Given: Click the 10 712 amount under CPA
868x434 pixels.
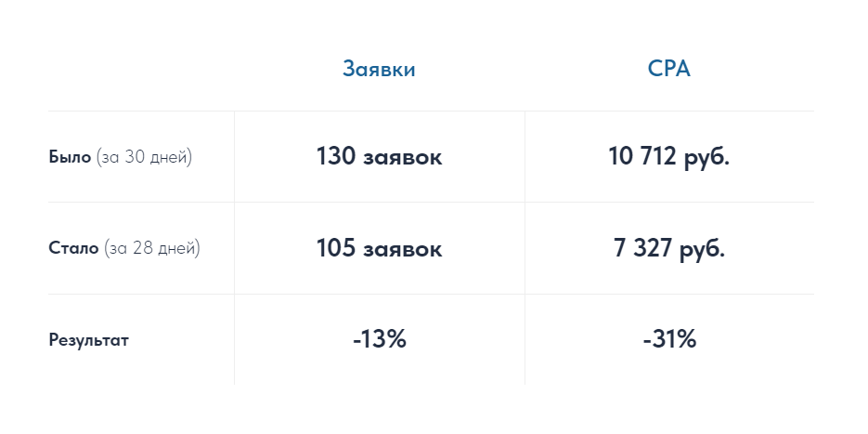Looking at the screenshot, I should (641, 157).
